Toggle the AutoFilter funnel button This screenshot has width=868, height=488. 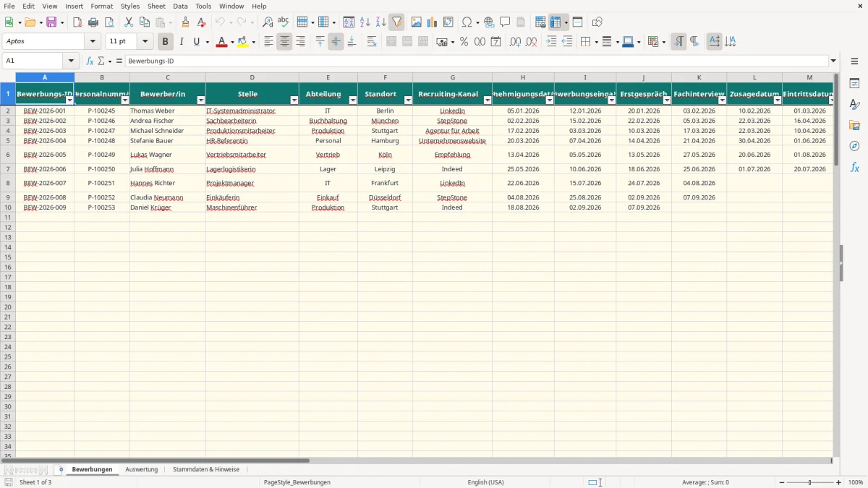[396, 22]
